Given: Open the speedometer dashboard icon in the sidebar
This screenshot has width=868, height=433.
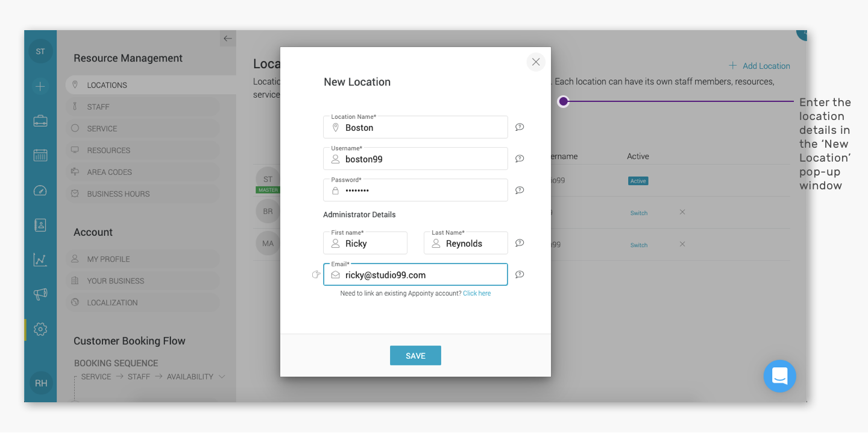Looking at the screenshot, I should pyautogui.click(x=40, y=191).
